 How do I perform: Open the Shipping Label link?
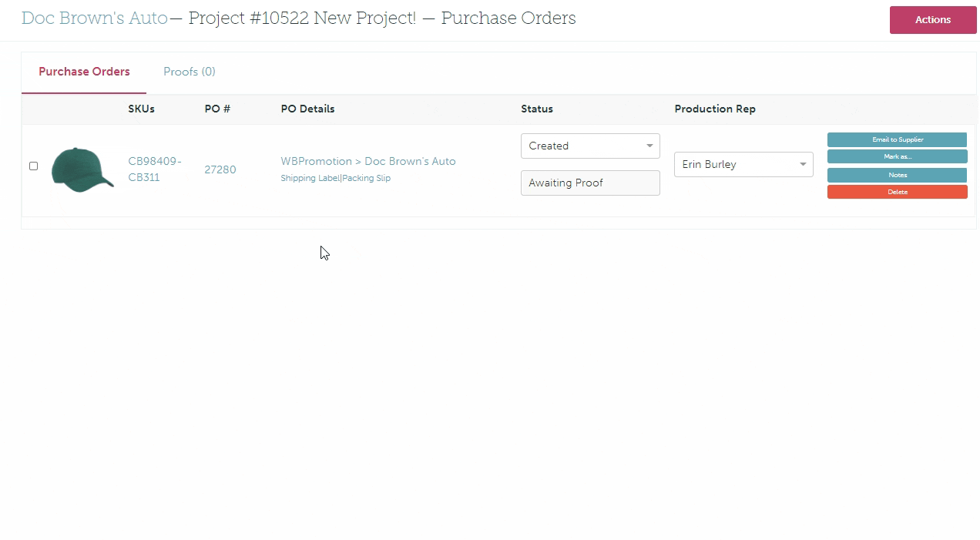pyautogui.click(x=309, y=178)
